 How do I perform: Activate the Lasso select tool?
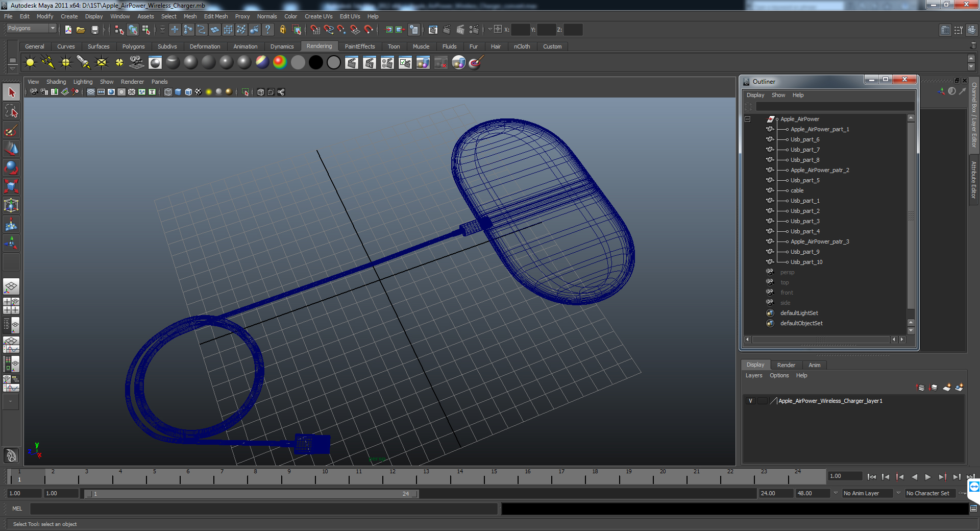[11, 111]
